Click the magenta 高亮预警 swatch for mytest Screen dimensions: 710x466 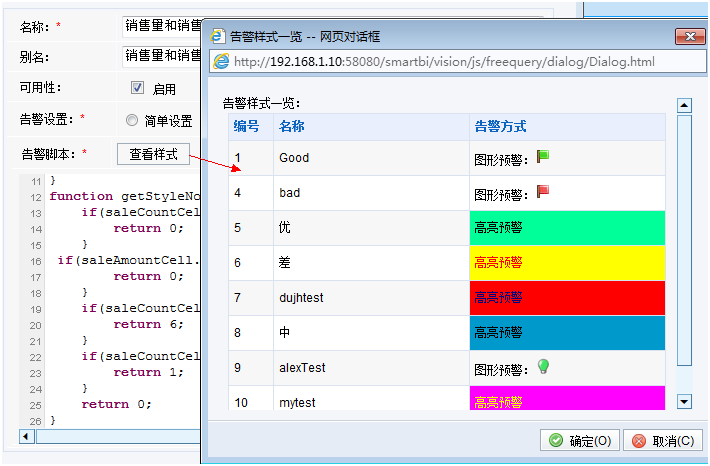click(567, 398)
